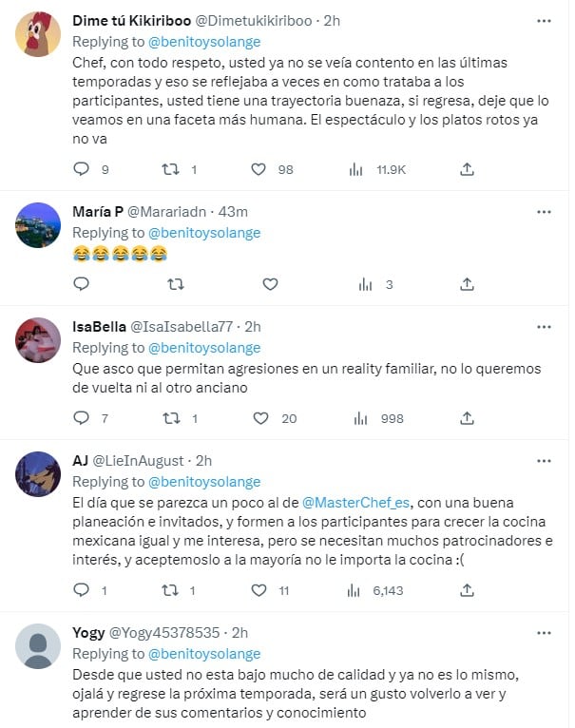Share AJ's tweet
Viewport: 575px width, 728px height.
pyautogui.click(x=467, y=590)
